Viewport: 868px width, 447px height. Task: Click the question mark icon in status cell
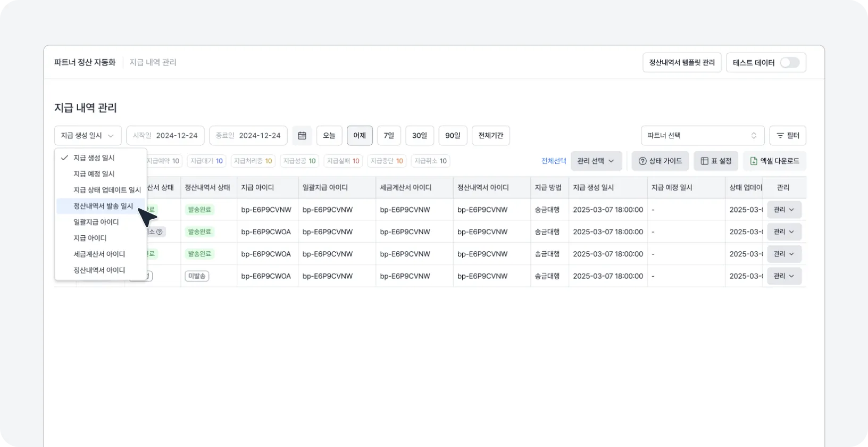coord(159,232)
